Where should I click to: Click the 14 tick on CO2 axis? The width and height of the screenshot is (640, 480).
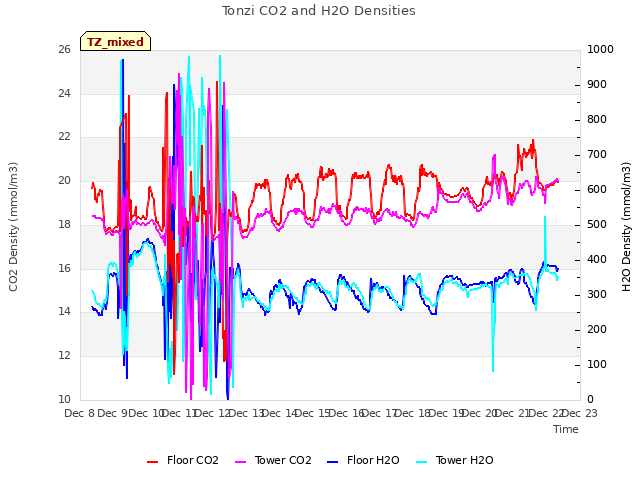point(64,312)
